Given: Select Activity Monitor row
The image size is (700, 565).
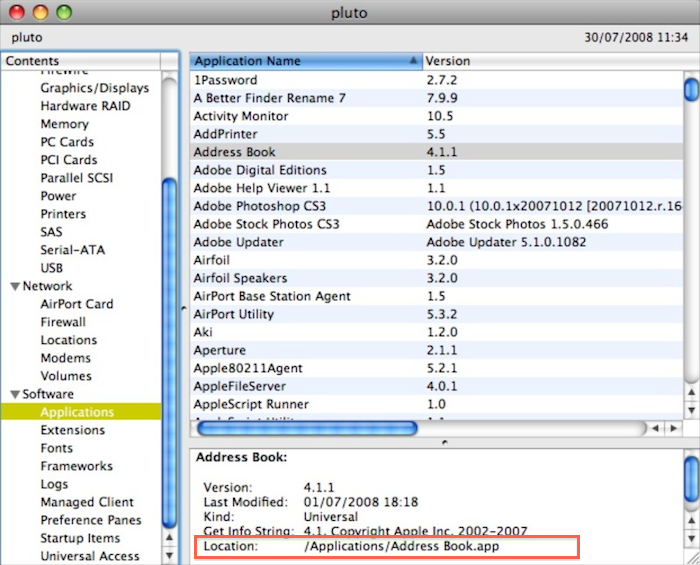Looking at the screenshot, I should click(x=437, y=116).
